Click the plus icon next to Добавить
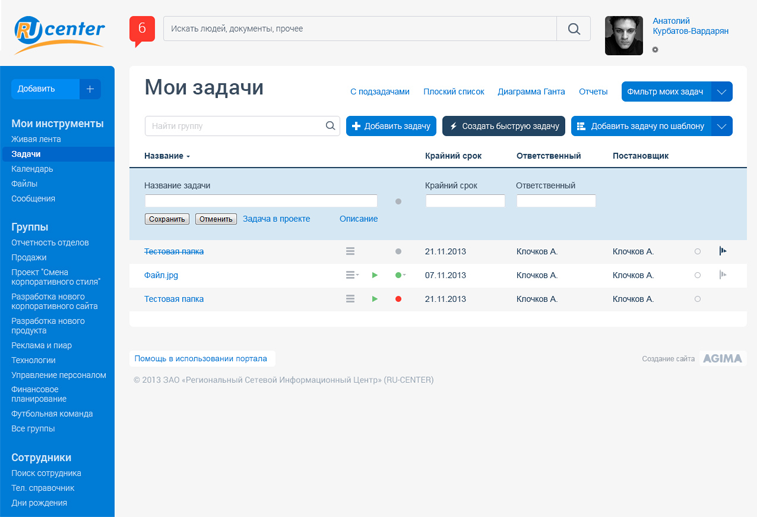Viewport: 757px width, 517px height. pyautogui.click(x=90, y=89)
